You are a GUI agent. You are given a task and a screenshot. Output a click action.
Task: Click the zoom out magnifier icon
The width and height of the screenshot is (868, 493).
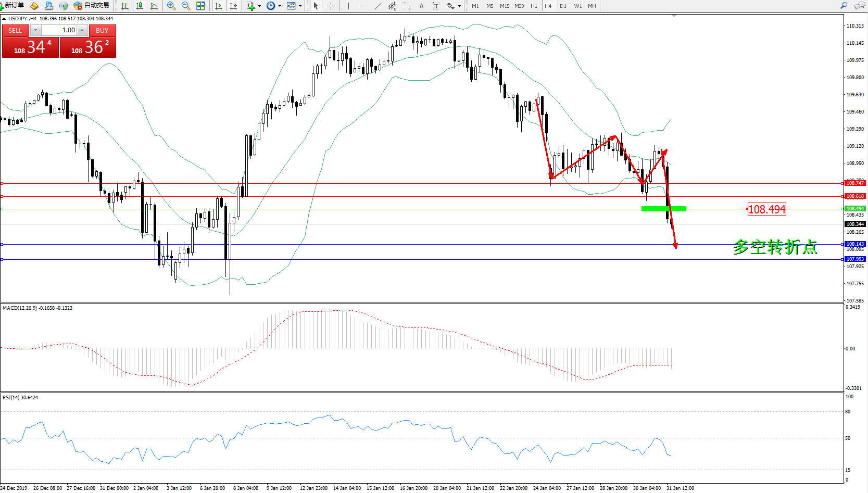coord(185,6)
